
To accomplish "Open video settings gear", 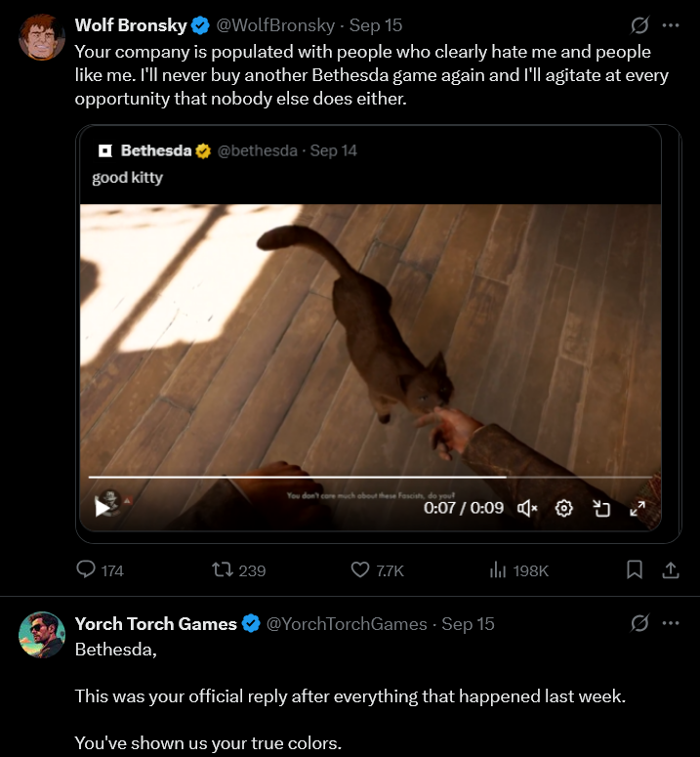I will click(x=563, y=508).
